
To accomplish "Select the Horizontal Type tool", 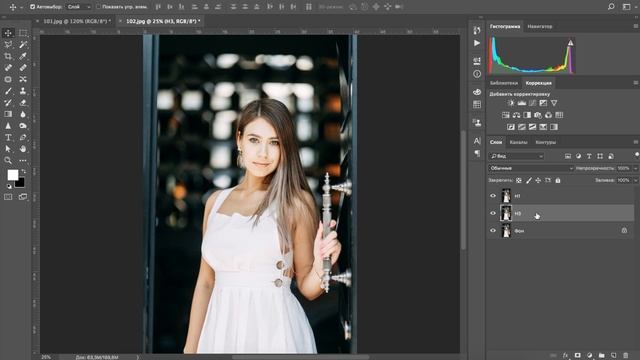I will pyautogui.click(x=8, y=138).
